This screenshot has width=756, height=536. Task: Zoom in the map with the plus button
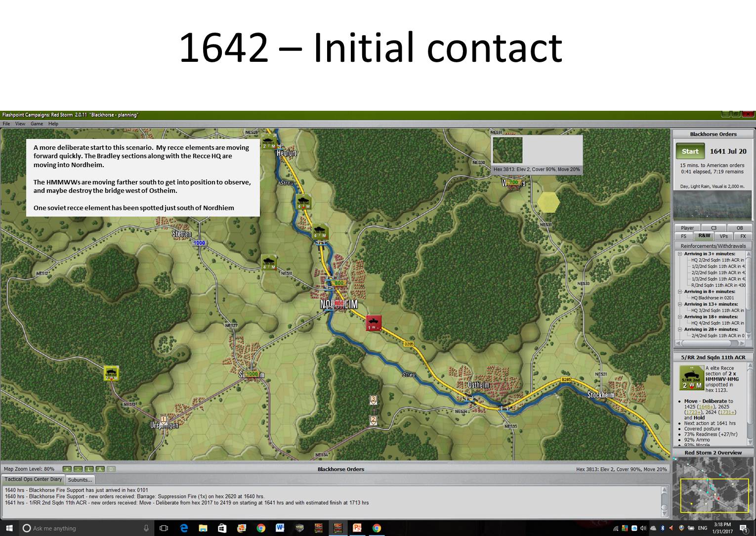[67, 469]
